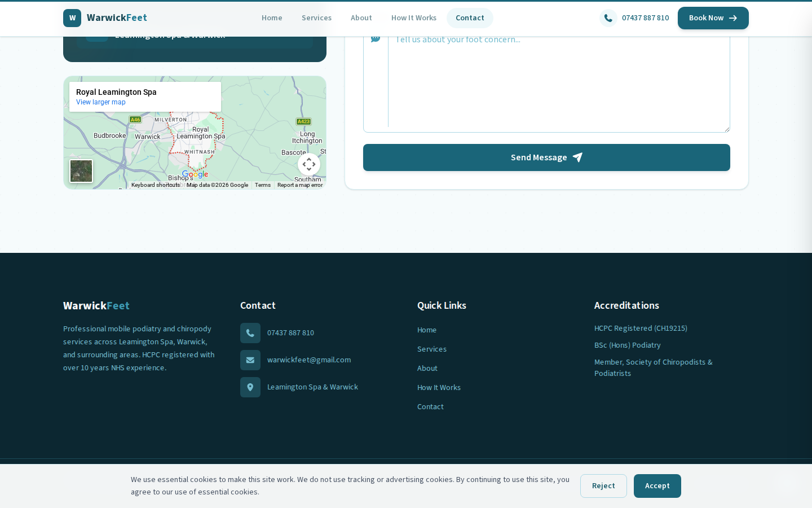Click the textarea resize handle

(727, 129)
